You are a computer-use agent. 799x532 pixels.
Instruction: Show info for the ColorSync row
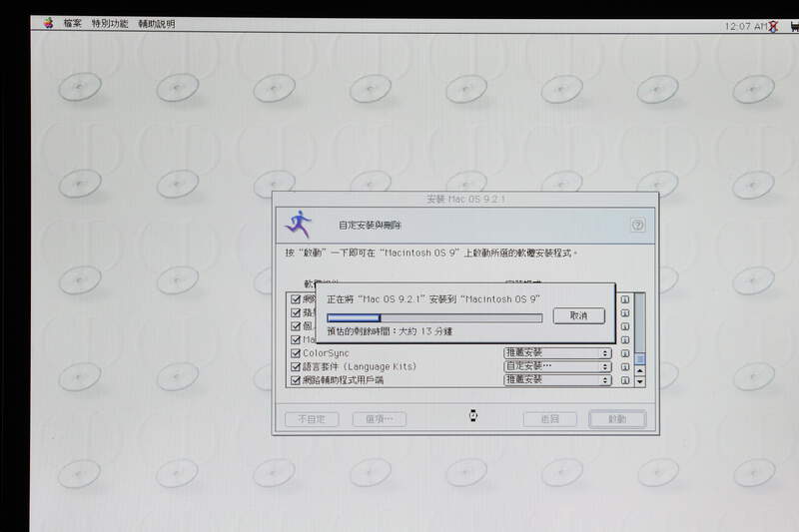click(625, 353)
